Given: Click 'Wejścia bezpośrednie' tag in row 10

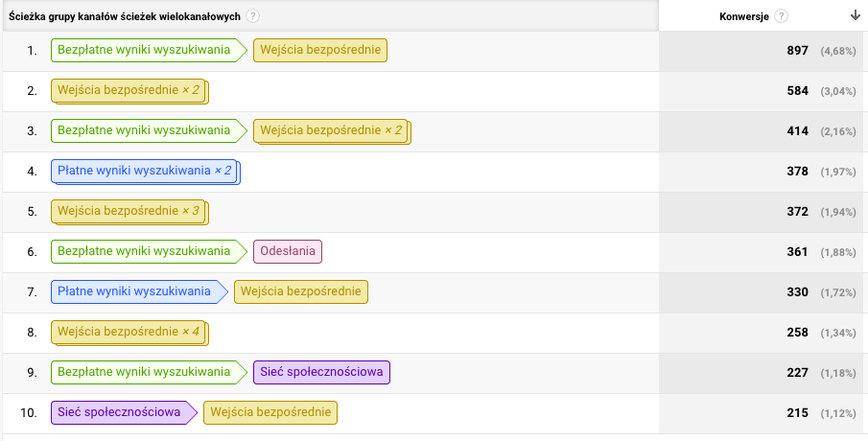Looking at the screenshot, I should pos(270,413).
